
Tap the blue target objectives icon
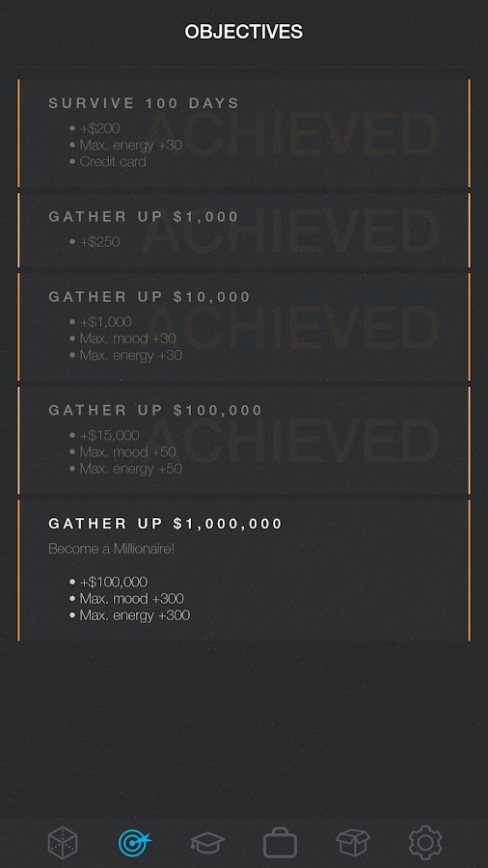click(x=134, y=843)
